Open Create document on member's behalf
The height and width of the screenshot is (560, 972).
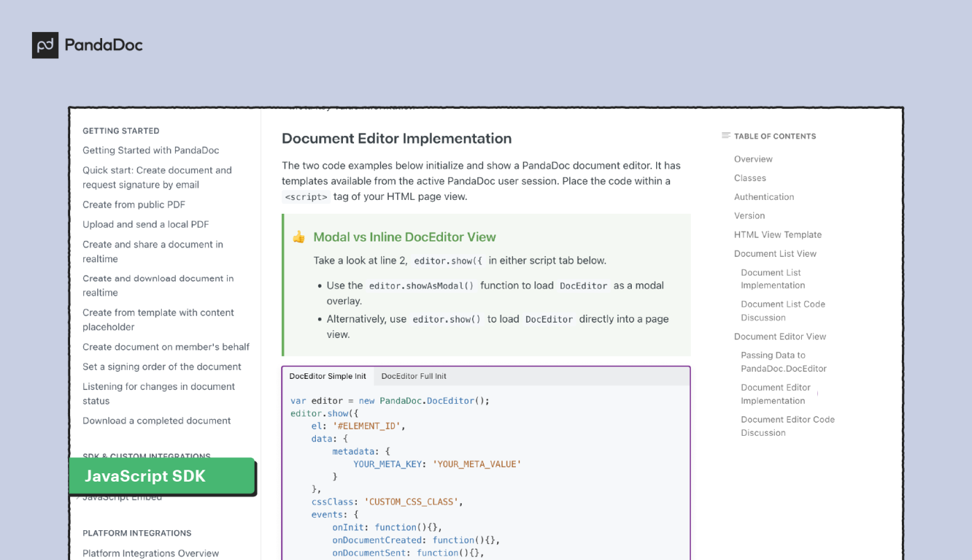click(x=166, y=347)
